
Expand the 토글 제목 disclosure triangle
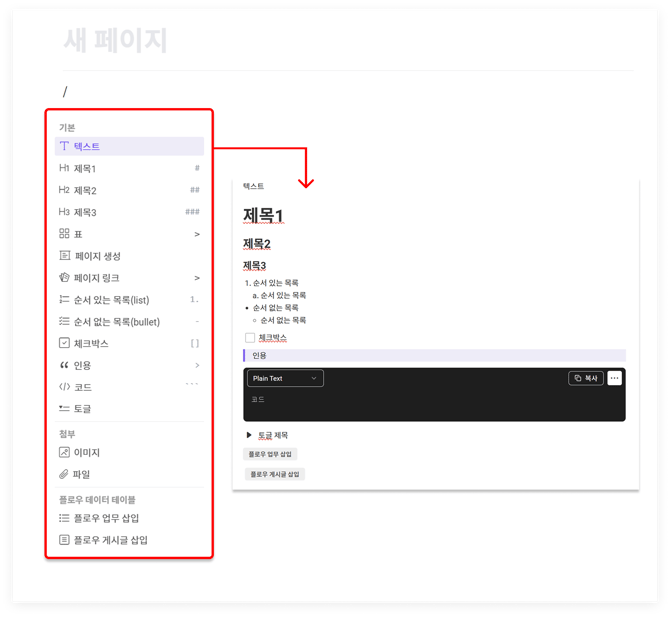(x=249, y=435)
